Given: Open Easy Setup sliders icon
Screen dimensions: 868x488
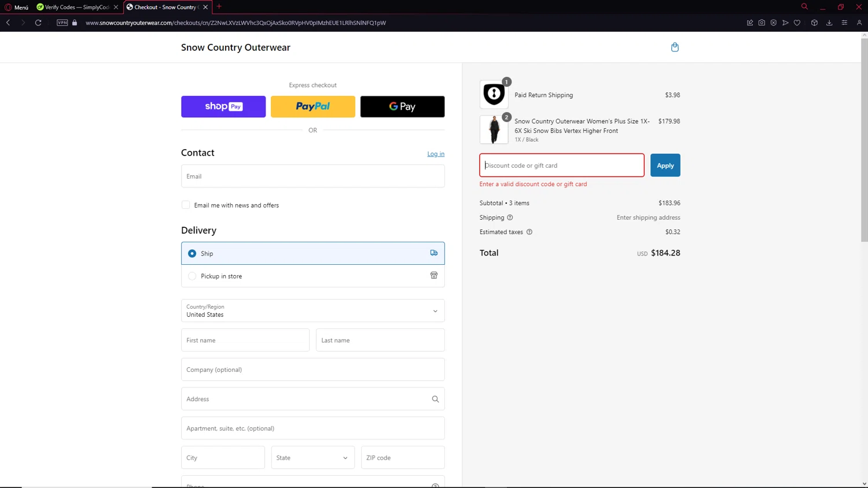Looking at the screenshot, I should [x=844, y=23].
